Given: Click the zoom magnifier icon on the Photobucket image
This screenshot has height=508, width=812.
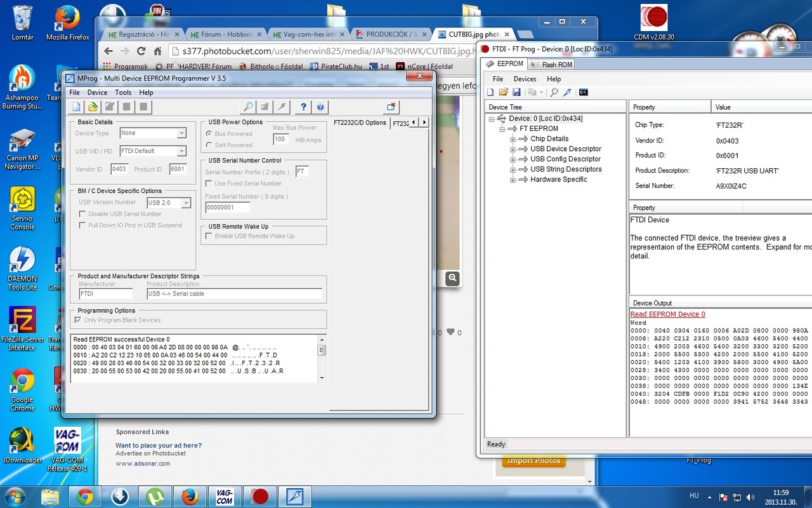Looking at the screenshot, I should [x=452, y=278].
